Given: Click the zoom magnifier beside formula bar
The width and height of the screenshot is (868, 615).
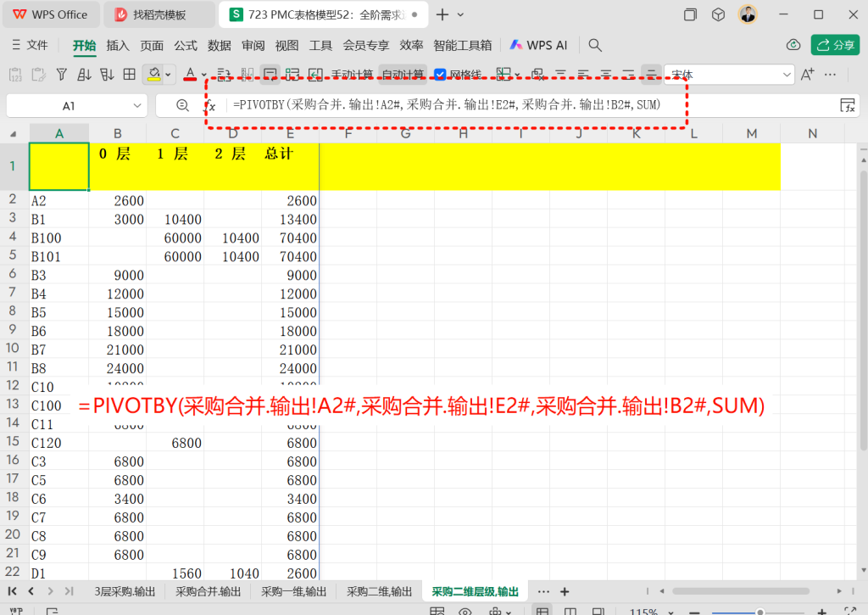Looking at the screenshot, I should [182, 105].
